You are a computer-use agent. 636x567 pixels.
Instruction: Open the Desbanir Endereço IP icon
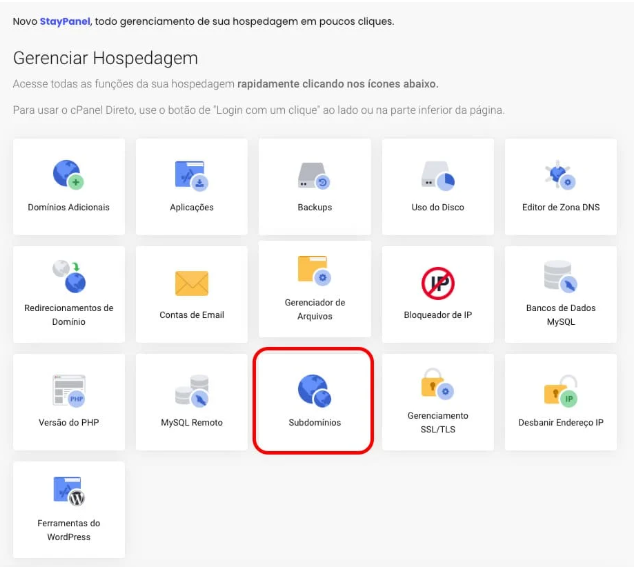pos(561,391)
